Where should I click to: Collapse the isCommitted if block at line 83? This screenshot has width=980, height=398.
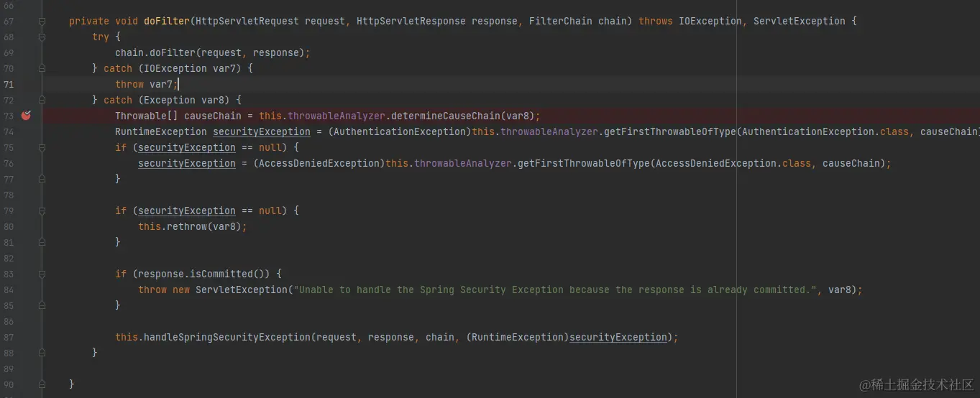tap(42, 274)
